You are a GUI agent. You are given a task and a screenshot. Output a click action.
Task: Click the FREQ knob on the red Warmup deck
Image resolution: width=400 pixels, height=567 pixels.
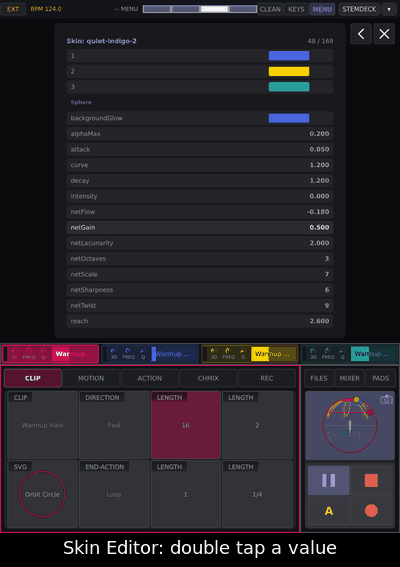[x=29, y=351]
